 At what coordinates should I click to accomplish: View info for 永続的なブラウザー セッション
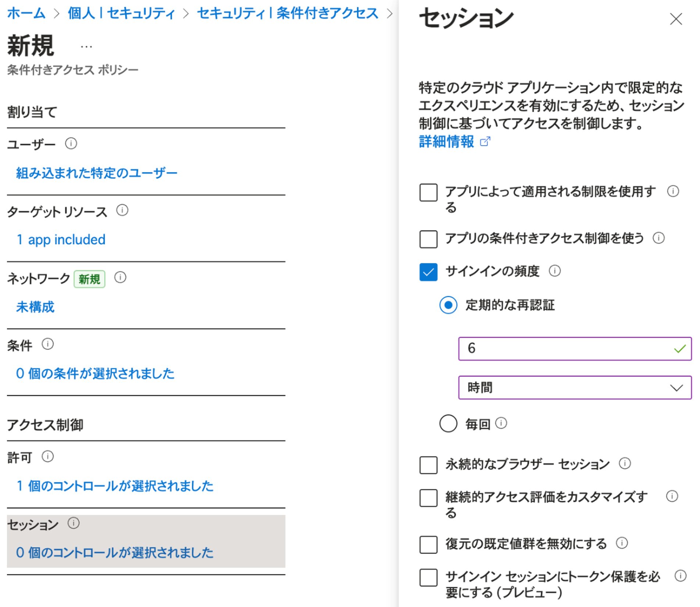point(625,464)
